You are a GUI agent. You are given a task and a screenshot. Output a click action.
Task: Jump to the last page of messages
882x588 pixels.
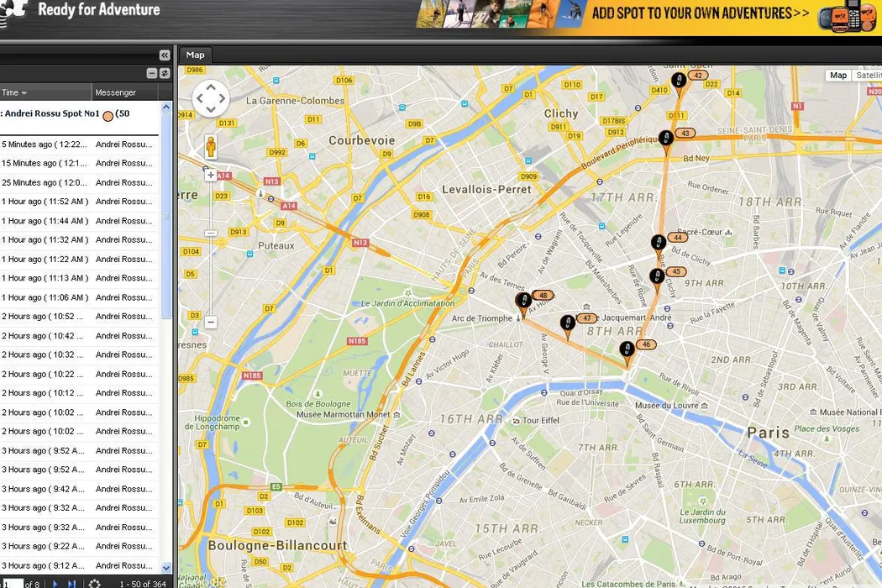71,584
